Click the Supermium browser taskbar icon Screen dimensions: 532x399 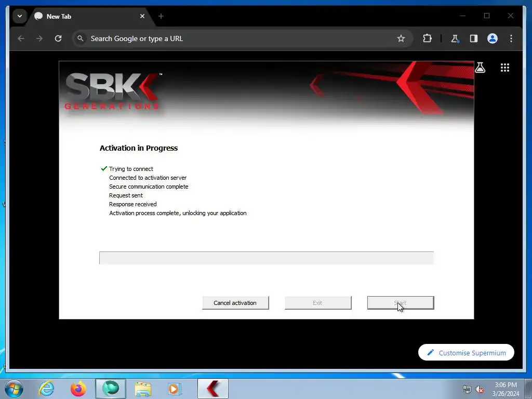tap(111, 389)
